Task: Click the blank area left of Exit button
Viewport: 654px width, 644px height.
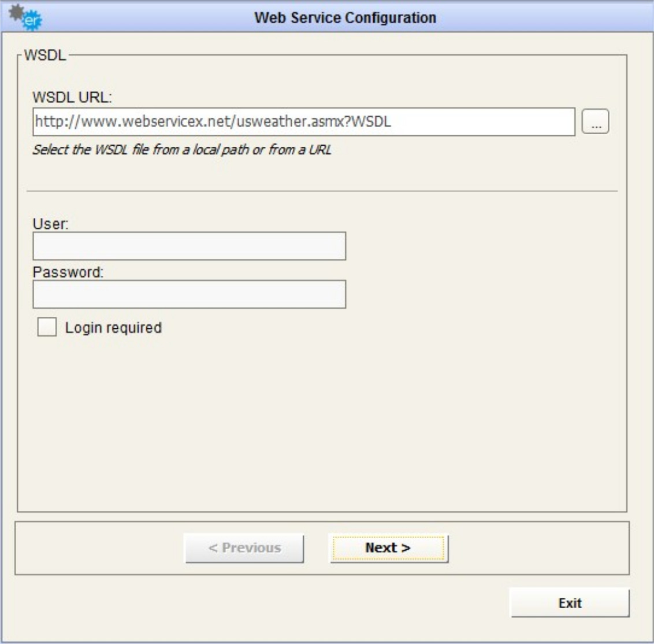Action: click(x=260, y=603)
